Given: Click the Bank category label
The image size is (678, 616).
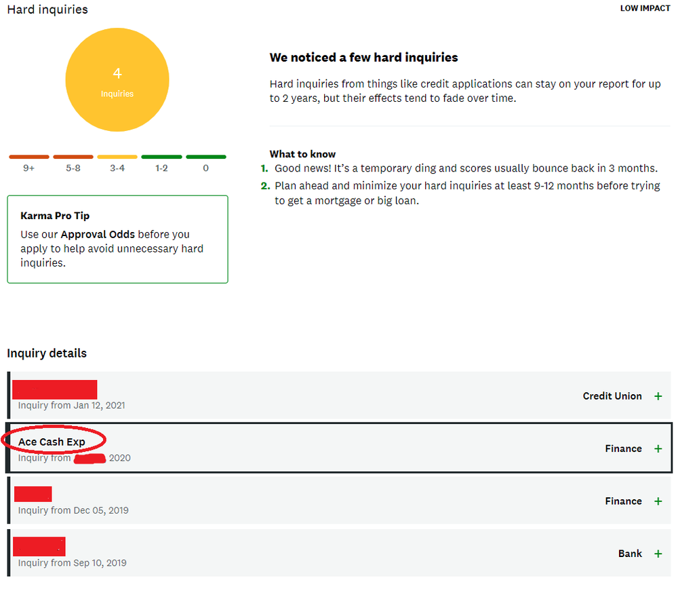Looking at the screenshot, I should click(630, 554).
